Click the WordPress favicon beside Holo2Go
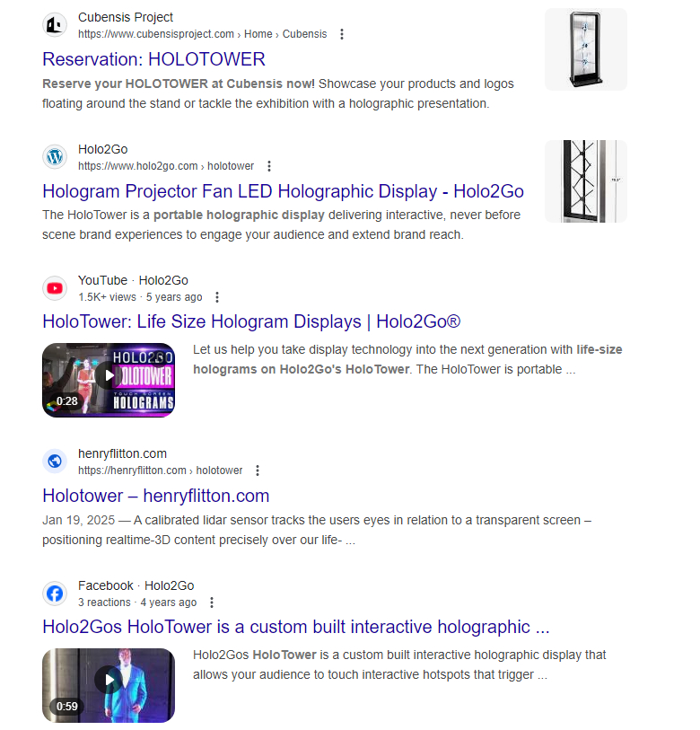 click(55, 156)
